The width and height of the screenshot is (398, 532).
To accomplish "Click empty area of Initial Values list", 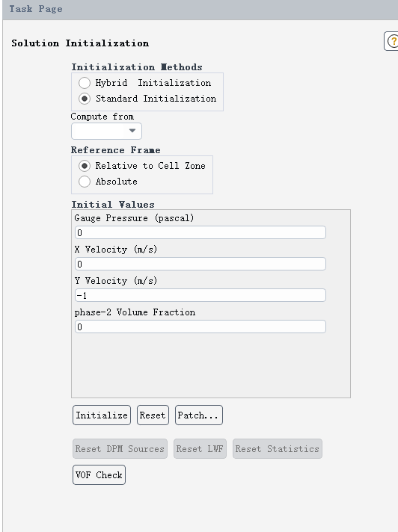I will (210, 365).
